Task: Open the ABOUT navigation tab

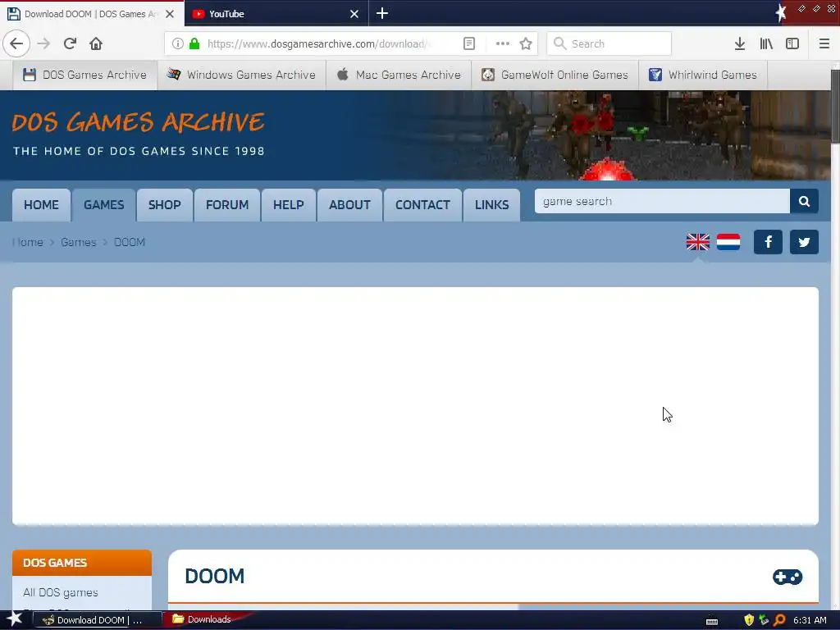Action: [349, 204]
